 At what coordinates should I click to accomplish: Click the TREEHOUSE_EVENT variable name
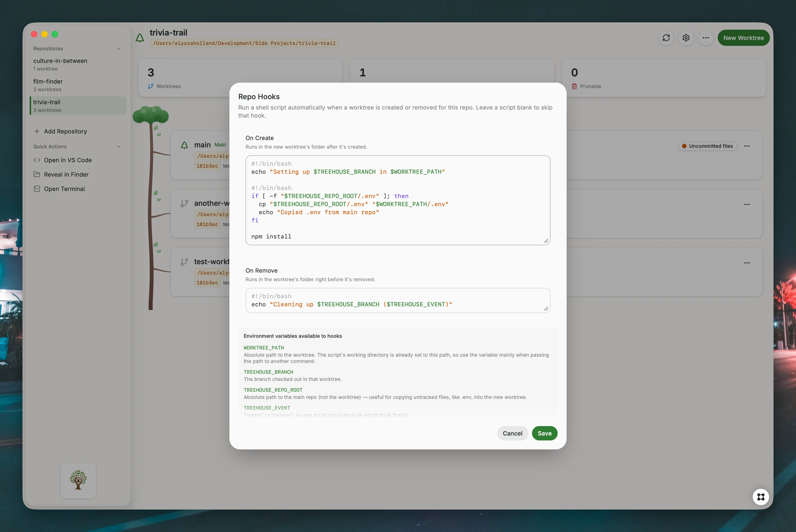pos(267,408)
